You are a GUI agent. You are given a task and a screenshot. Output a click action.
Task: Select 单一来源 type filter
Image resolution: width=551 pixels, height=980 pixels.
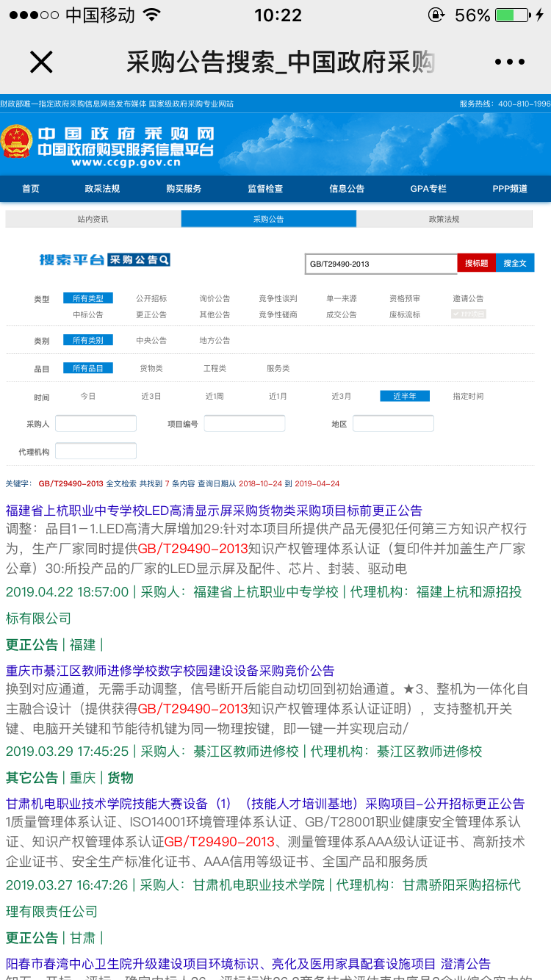(342, 298)
